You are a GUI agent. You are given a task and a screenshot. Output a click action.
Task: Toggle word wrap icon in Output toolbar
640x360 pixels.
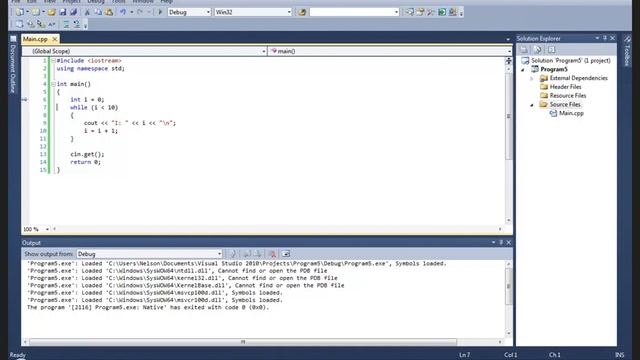pyautogui.click(x=286, y=254)
